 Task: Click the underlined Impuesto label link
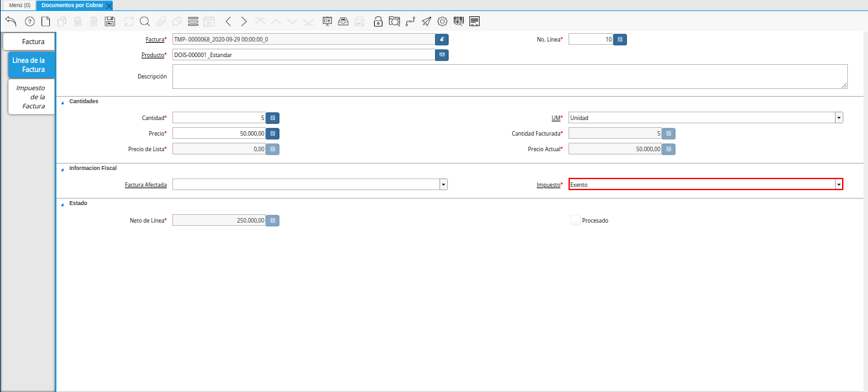pos(548,185)
